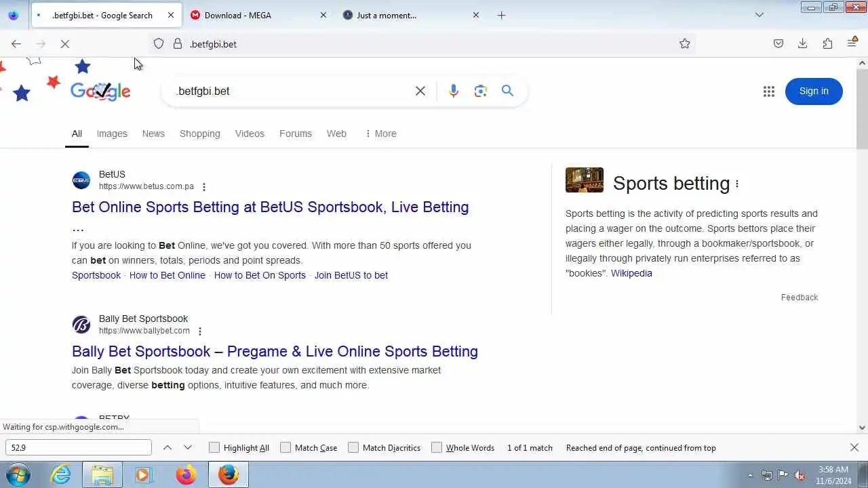Screen dimensions: 868x488
Task: Clear the Google search box
Action: (420, 91)
